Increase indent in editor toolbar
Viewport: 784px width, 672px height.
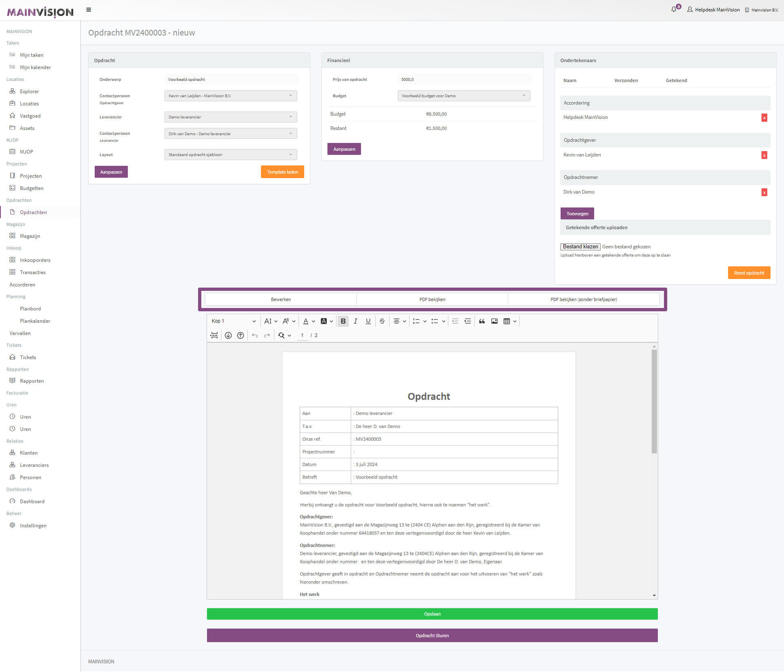[x=468, y=321]
